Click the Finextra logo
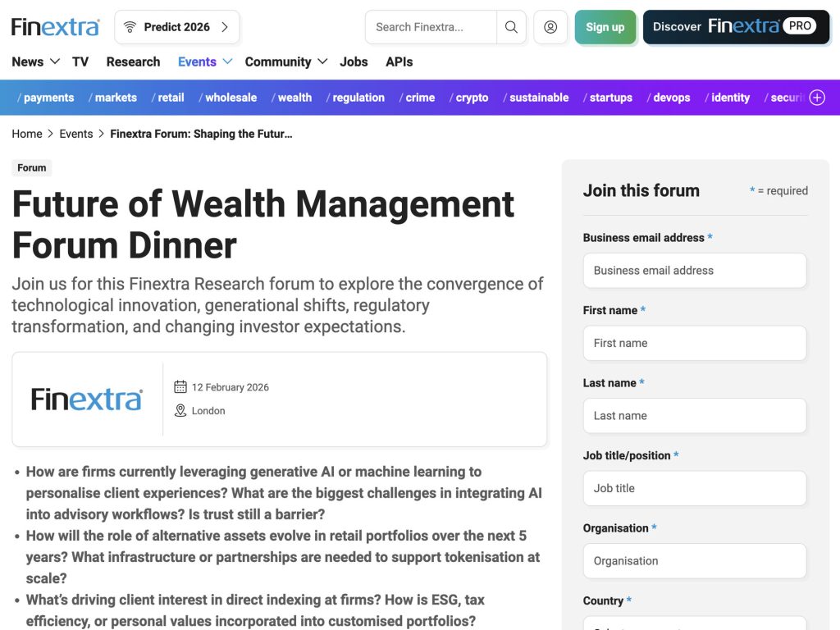840x630 pixels. [x=54, y=25]
